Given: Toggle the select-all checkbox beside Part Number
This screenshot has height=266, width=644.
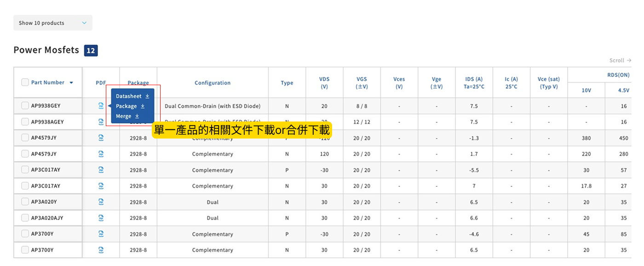Looking at the screenshot, I should [25, 82].
